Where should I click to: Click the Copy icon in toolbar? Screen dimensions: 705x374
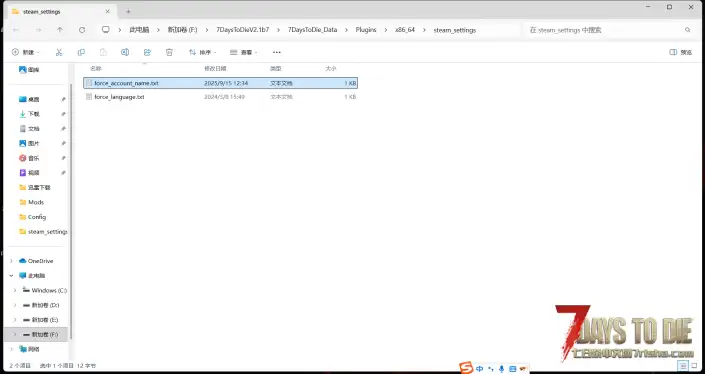coord(81,52)
